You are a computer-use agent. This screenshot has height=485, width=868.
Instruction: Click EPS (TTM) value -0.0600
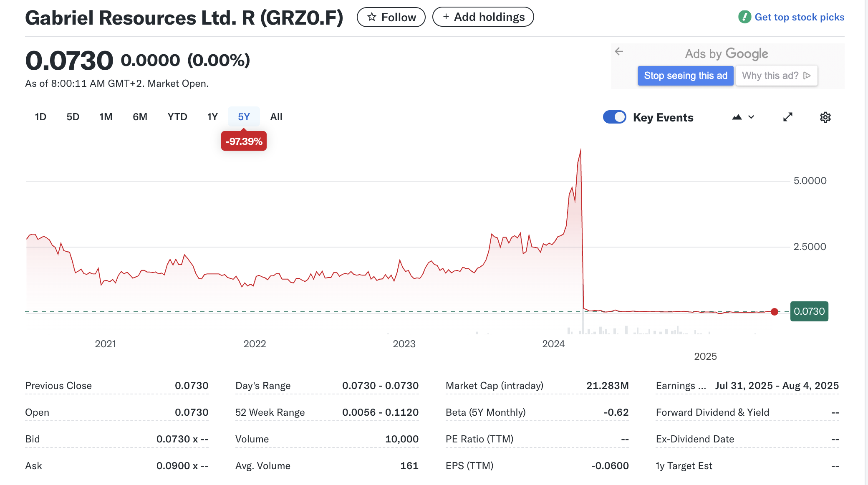(x=610, y=466)
